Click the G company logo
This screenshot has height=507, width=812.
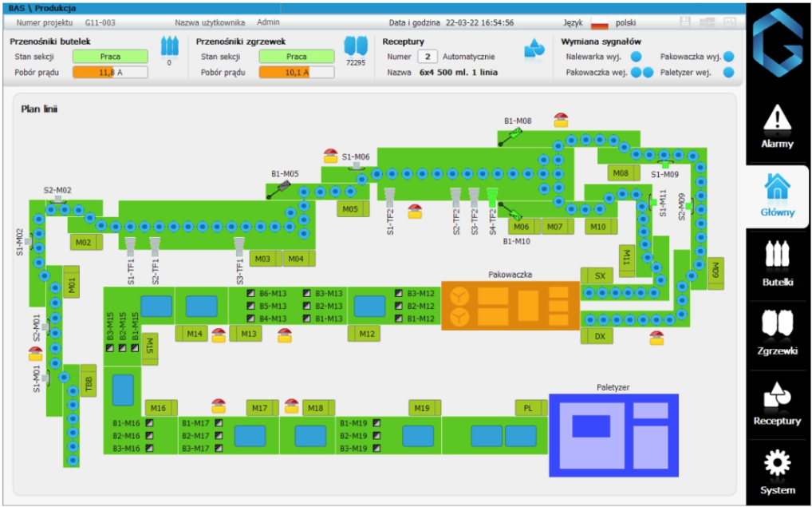click(777, 43)
